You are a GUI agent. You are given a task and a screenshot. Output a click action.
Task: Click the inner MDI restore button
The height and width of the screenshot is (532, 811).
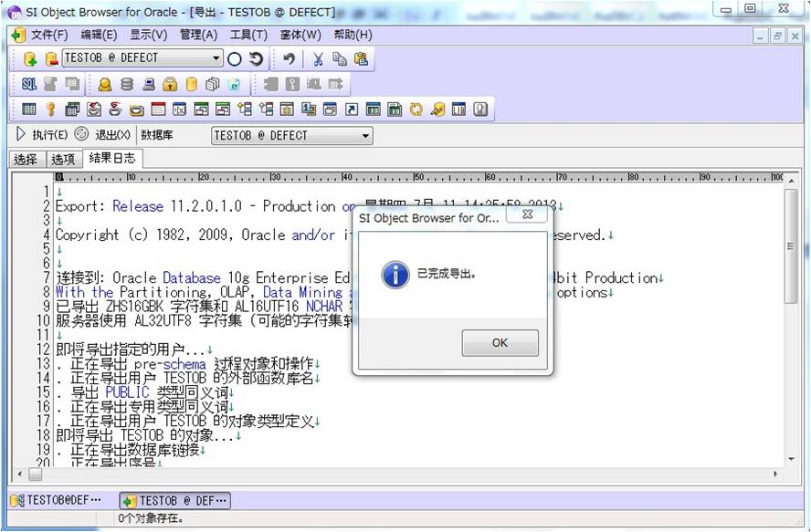coord(777,37)
